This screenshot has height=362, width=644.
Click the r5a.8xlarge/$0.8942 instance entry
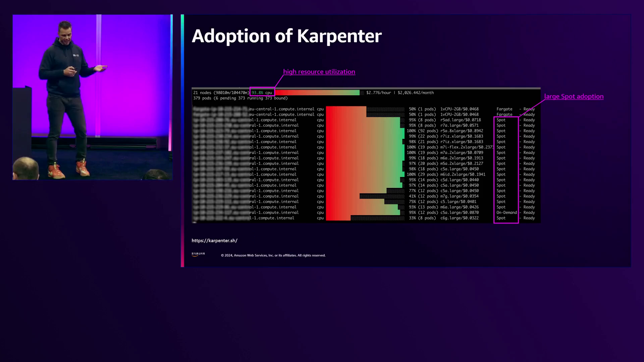tap(462, 131)
